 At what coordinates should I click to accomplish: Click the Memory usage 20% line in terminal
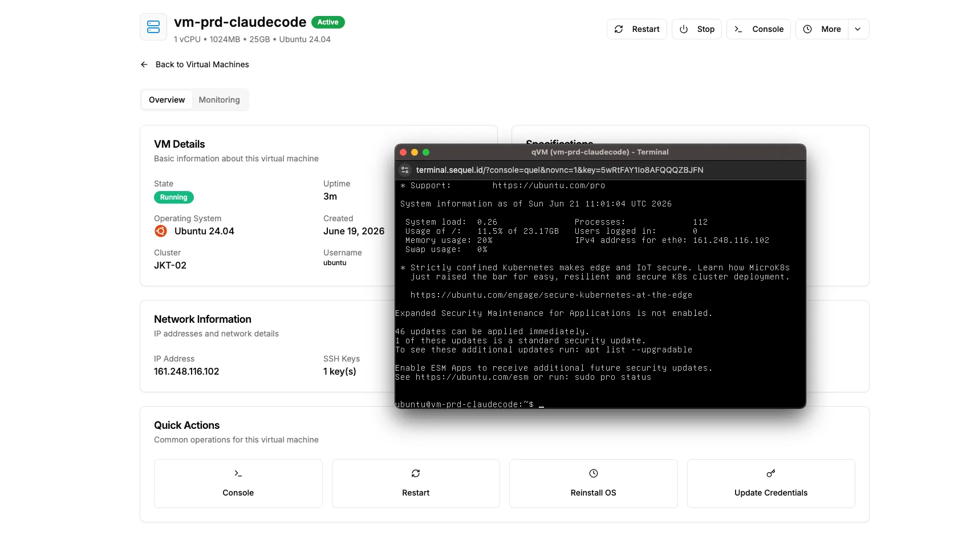pyautogui.click(x=449, y=240)
